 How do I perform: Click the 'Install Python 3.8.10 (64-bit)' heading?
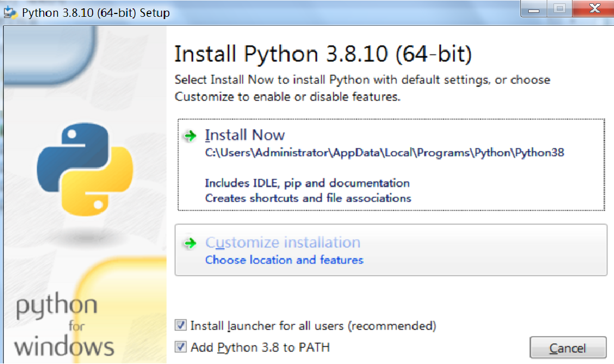(x=322, y=54)
